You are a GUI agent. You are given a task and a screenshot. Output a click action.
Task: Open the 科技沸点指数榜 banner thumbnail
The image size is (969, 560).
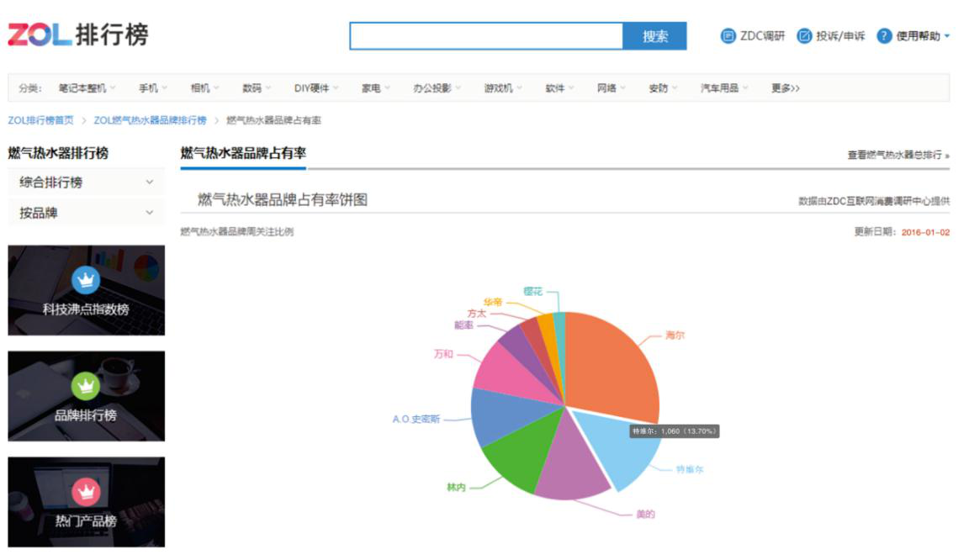tap(87, 290)
